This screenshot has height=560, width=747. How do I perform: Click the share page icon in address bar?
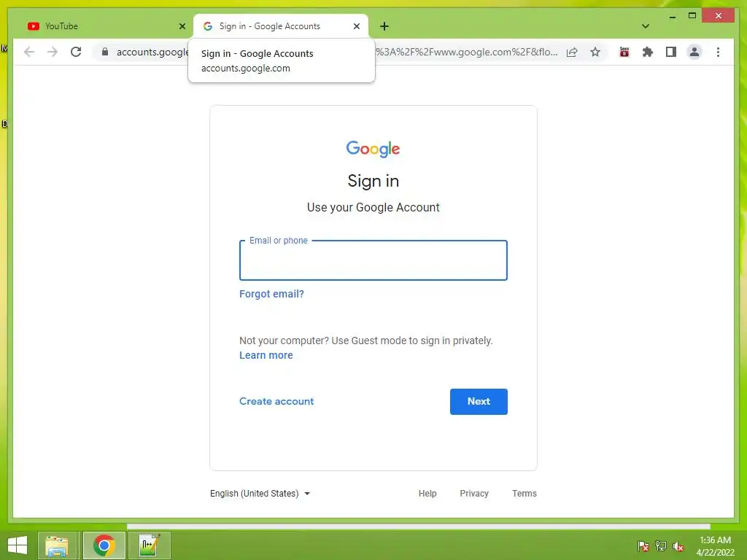(572, 52)
